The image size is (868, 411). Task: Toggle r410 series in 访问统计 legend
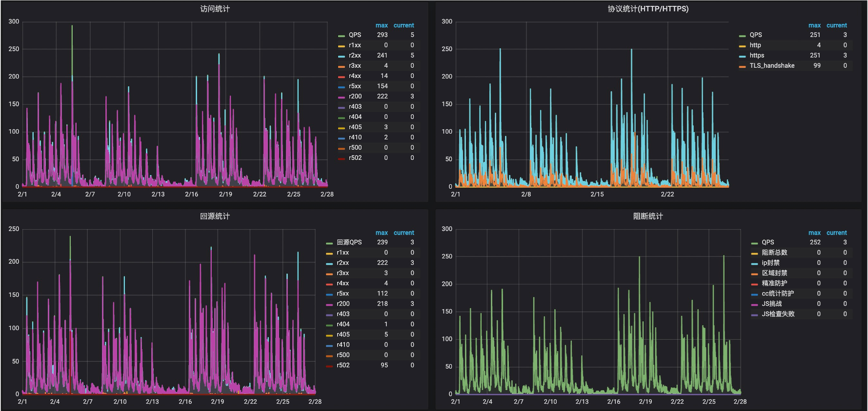[355, 137]
